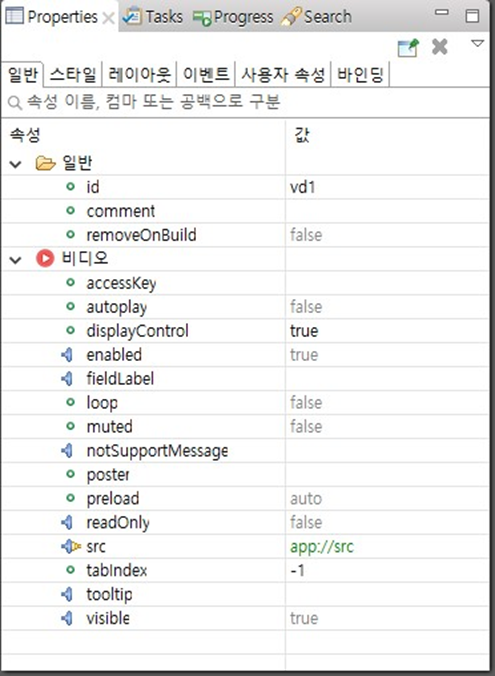Open the view menu triangle icon

point(477,44)
